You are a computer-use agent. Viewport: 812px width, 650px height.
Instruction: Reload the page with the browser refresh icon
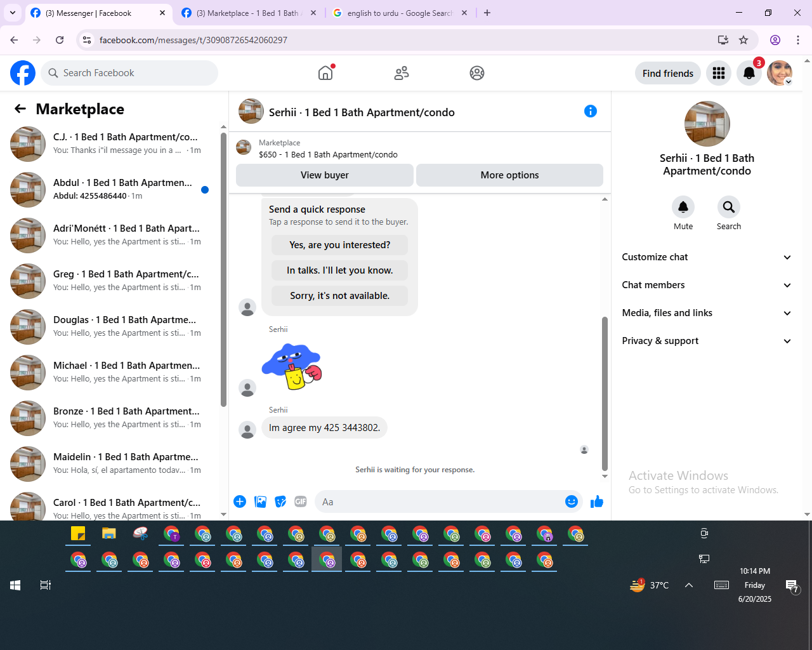click(60, 40)
